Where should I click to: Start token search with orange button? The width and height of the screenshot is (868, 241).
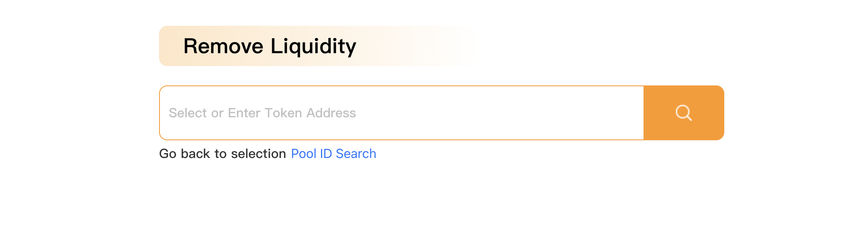pos(683,113)
